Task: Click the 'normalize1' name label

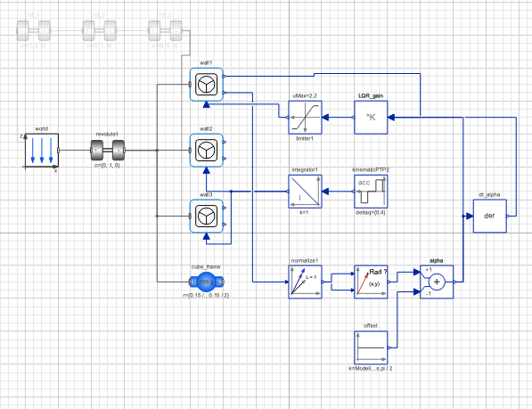Action: [x=305, y=260]
